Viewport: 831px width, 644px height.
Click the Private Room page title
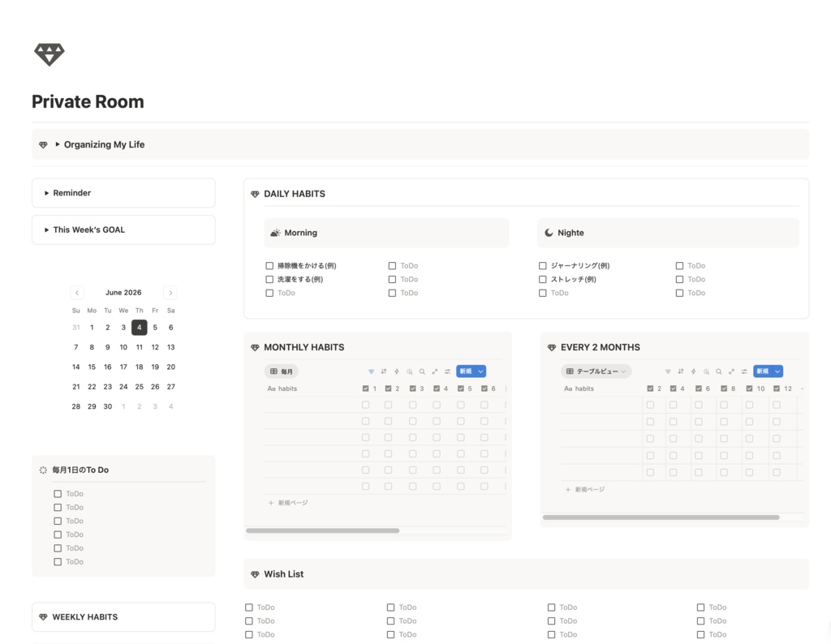(x=88, y=101)
